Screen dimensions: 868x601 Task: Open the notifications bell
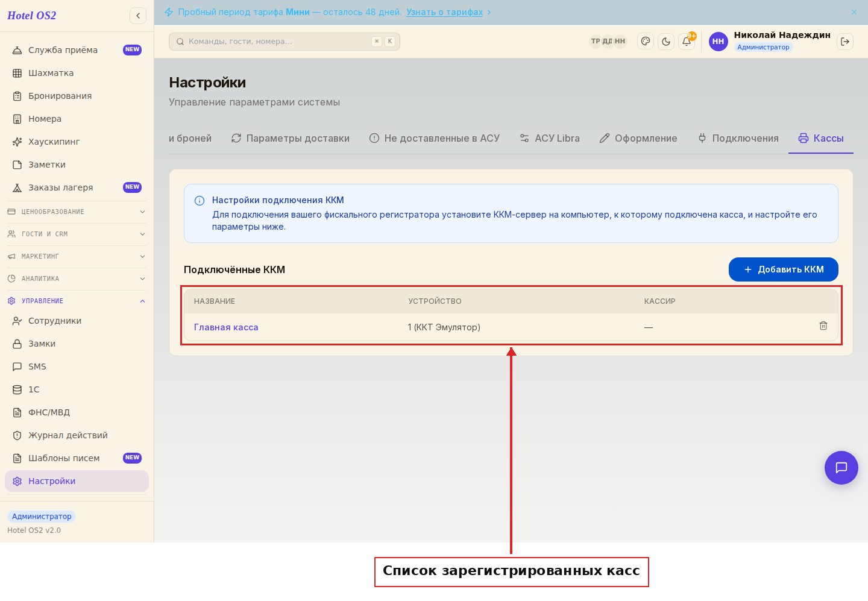687,42
